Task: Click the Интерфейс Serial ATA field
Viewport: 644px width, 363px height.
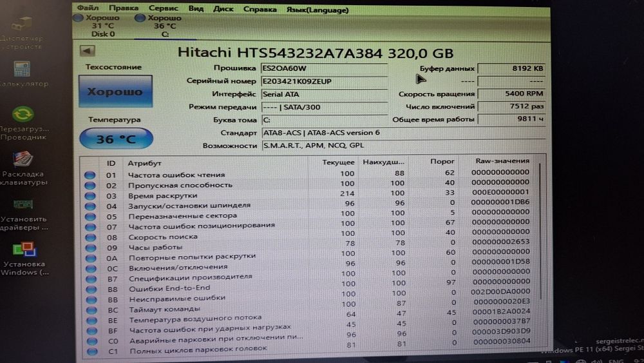Action: click(324, 94)
